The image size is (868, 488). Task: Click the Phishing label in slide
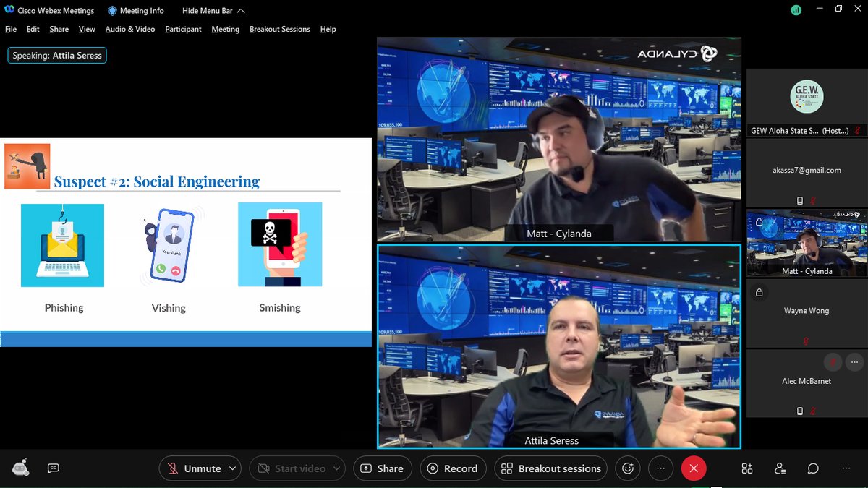point(64,308)
